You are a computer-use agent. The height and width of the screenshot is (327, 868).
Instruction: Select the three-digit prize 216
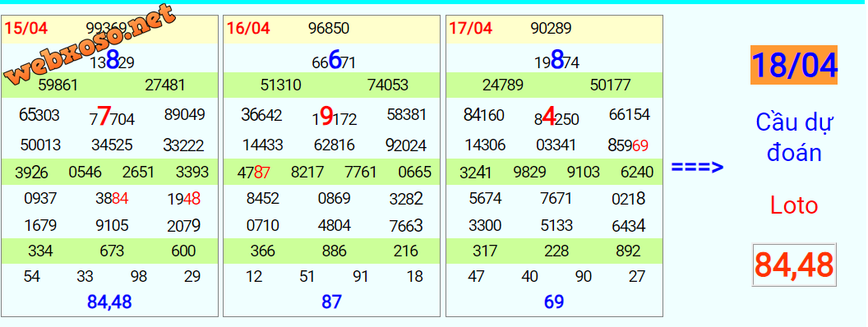click(x=406, y=251)
